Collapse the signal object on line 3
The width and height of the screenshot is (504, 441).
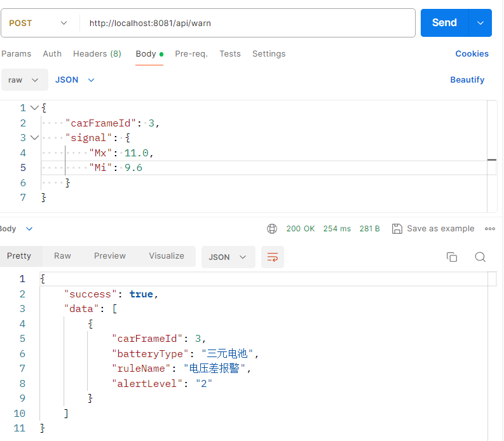coord(34,138)
